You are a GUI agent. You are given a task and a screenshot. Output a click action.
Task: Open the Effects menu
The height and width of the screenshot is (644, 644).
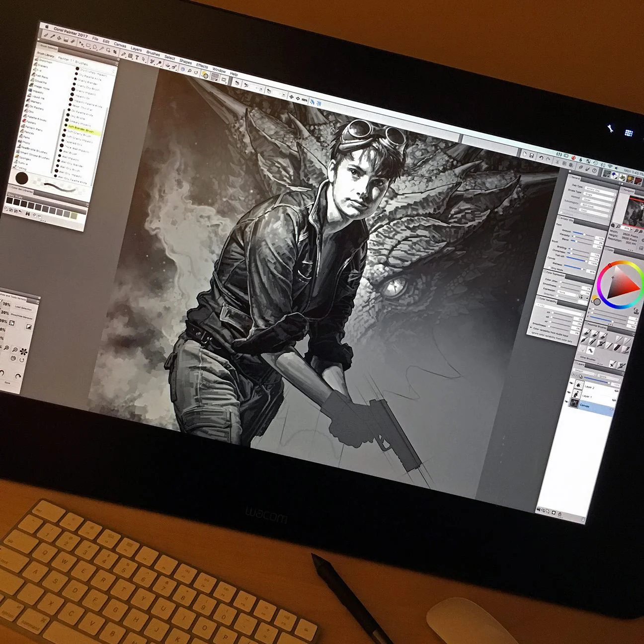tap(202, 66)
